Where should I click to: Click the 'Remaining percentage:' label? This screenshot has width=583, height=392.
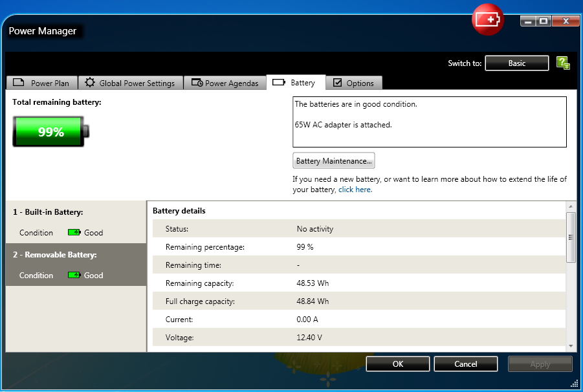pos(205,247)
